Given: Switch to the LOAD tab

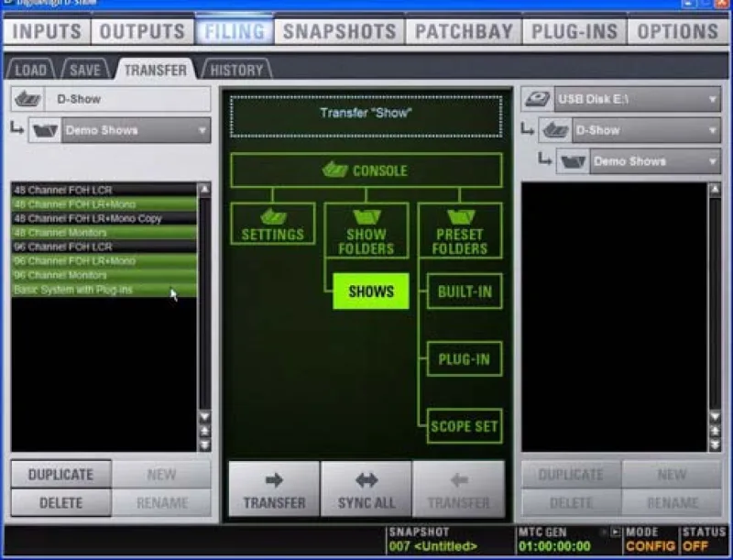Looking at the screenshot, I should coord(31,71).
